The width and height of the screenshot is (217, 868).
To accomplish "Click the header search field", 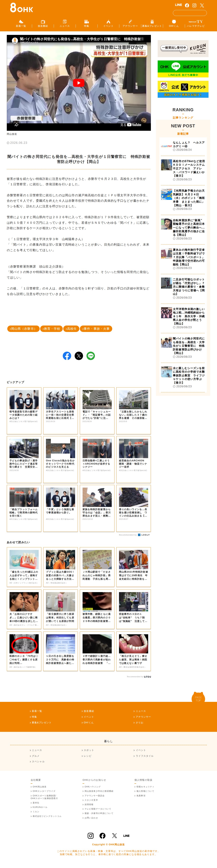I will point(189,13).
